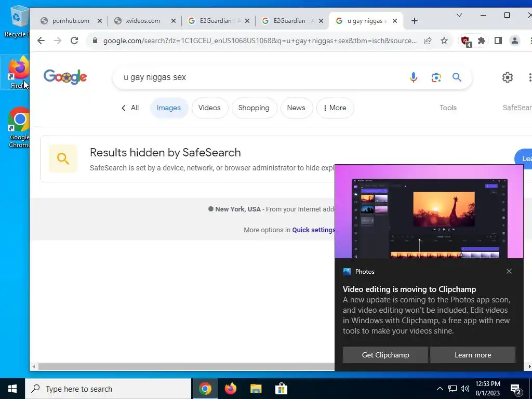
Task: Open the network status tray icon
Action: (453, 389)
